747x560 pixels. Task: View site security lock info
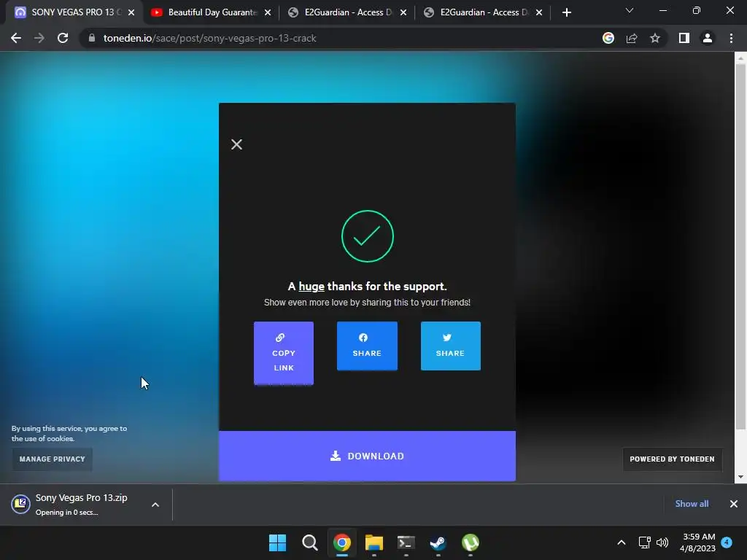[92, 38]
